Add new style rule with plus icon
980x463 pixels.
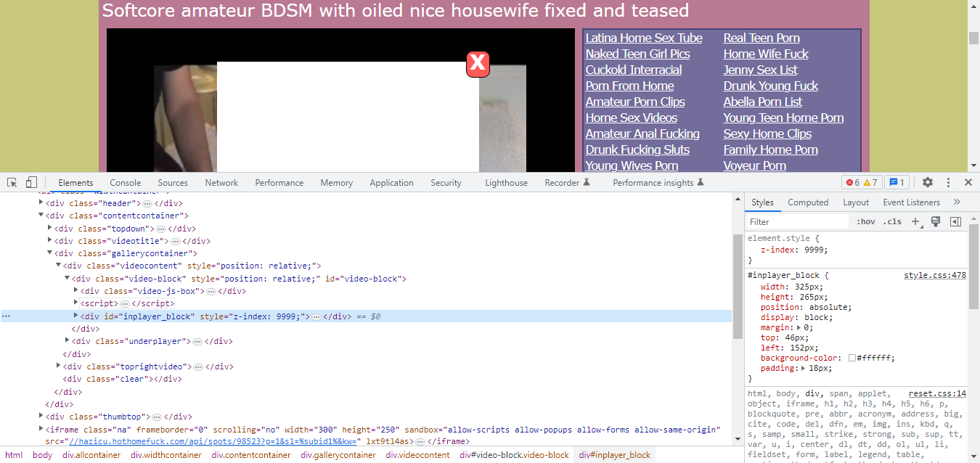(x=915, y=221)
